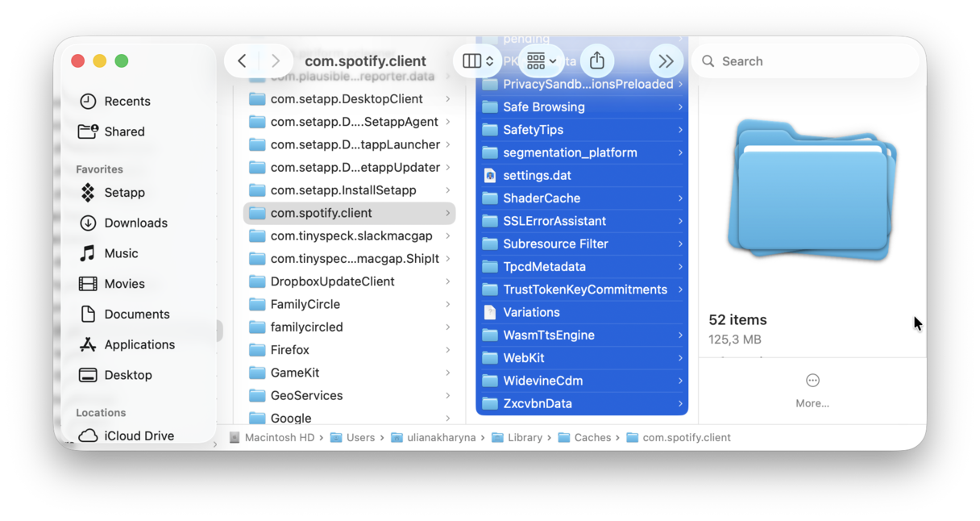Select Applications in the Favorites sidebar
The image size is (980, 521).
[139, 344]
